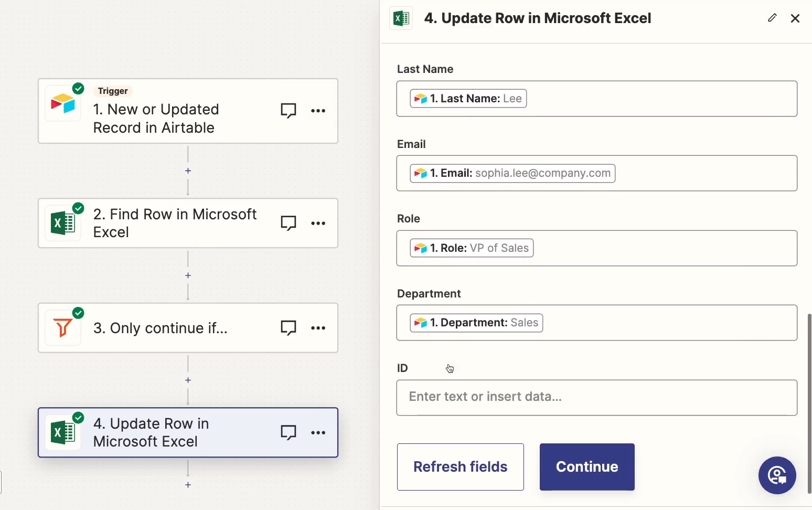This screenshot has height=510, width=812.
Task: Click the Email field label
Action: pos(411,144)
